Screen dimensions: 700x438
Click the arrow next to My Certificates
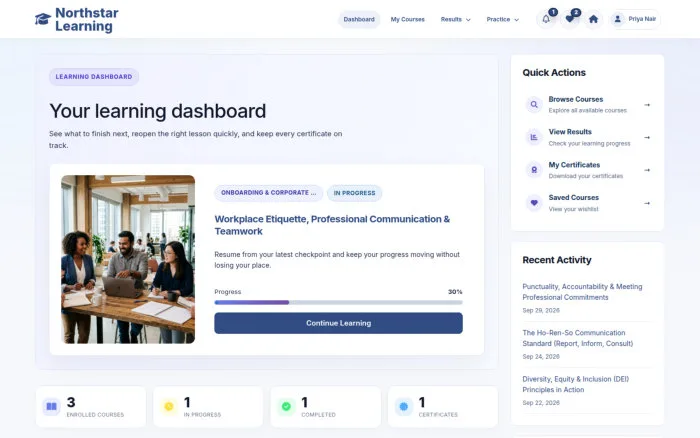click(x=647, y=170)
